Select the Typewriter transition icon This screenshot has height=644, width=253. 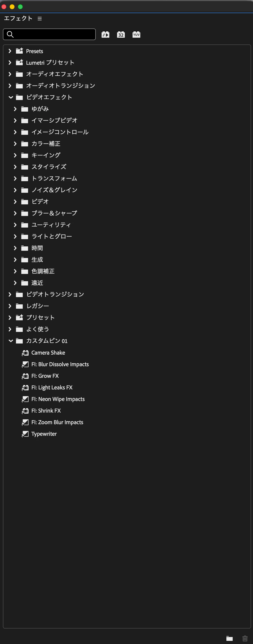[x=25, y=434]
